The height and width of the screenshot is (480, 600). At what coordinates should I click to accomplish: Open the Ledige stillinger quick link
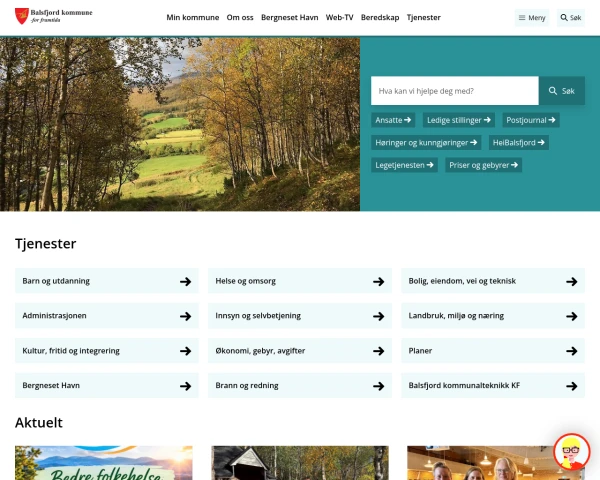[459, 120]
